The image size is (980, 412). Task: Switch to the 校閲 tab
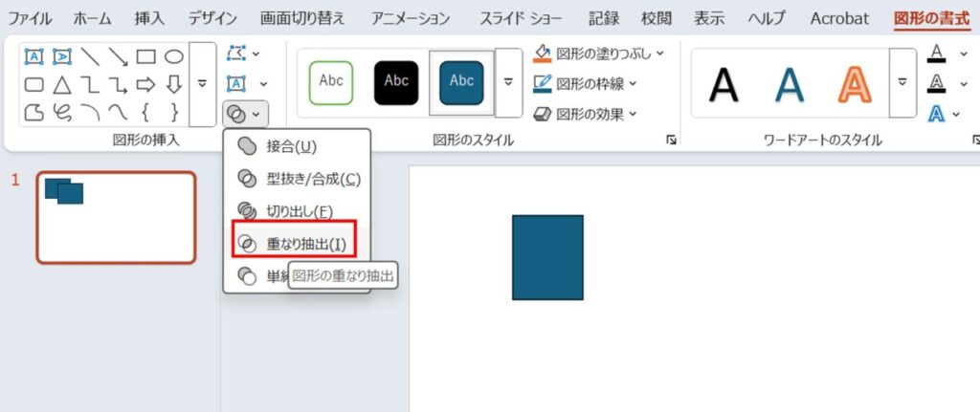[657, 19]
